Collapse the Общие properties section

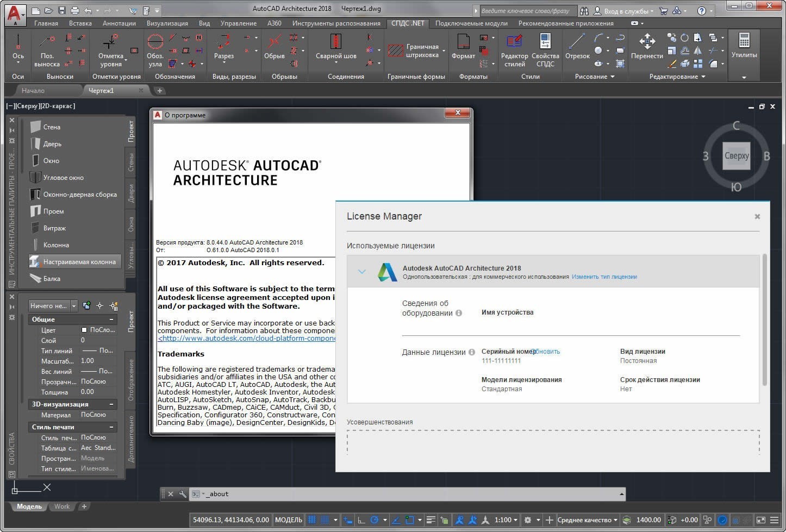111,320
